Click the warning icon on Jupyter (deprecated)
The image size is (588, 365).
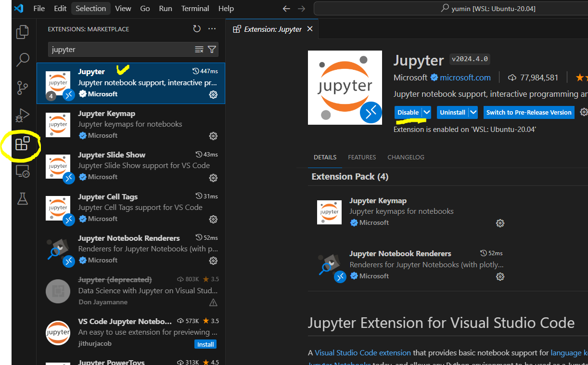coord(213,302)
